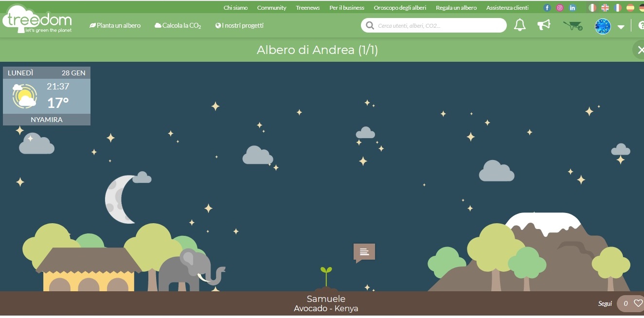Go to I nostri progetti
Viewport: 644px width, 318px height.
point(239,25)
